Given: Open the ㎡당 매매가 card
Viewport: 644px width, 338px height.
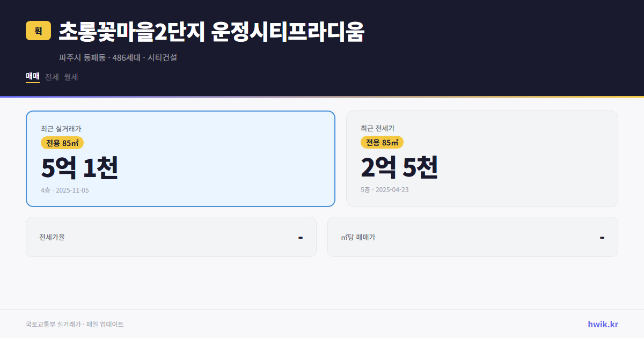Looking at the screenshot, I should coord(472,237).
